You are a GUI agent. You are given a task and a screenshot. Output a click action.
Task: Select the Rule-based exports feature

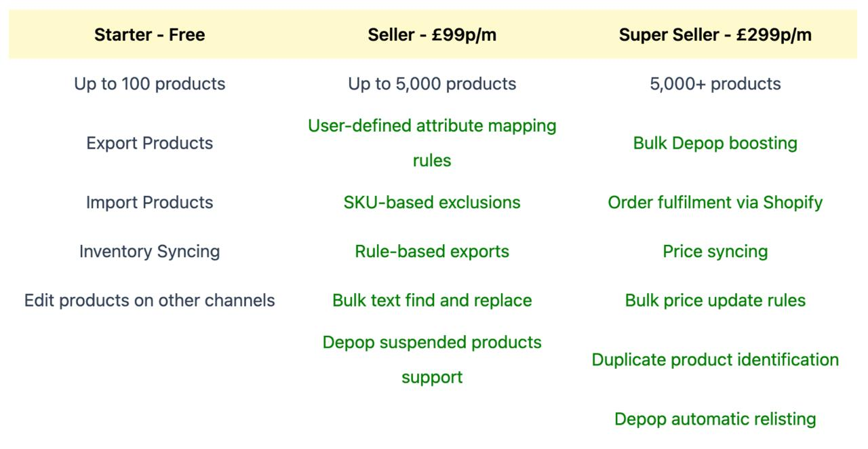pyautogui.click(x=432, y=251)
